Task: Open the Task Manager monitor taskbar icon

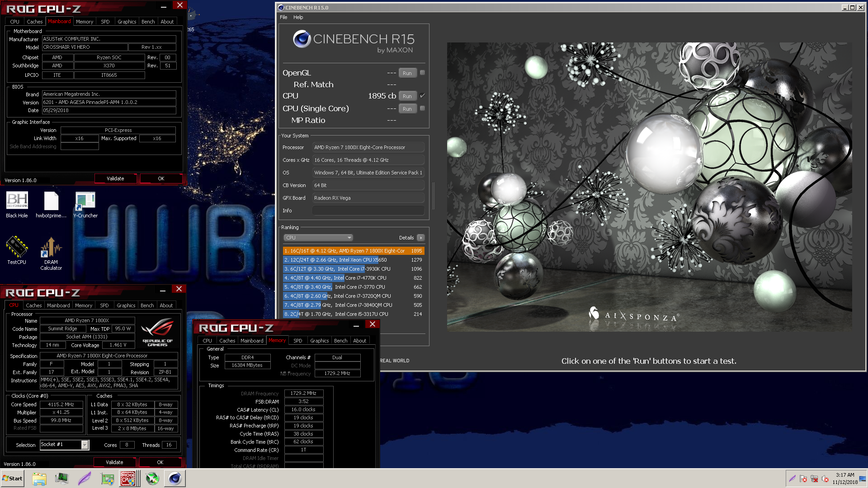Action: coord(62,479)
